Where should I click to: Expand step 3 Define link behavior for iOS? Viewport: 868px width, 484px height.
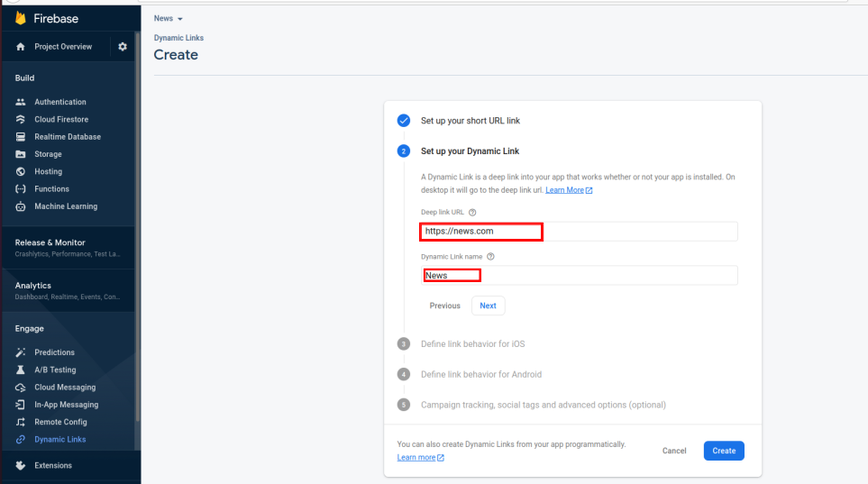(472, 343)
